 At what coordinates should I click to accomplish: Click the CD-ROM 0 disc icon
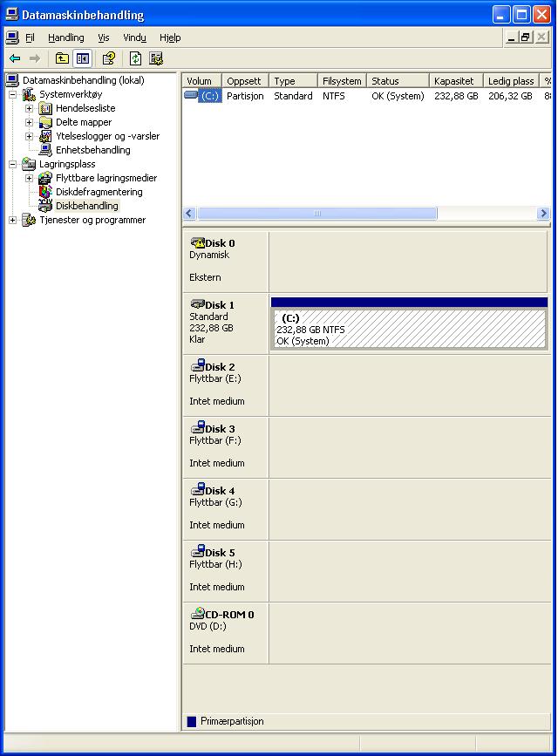198,613
